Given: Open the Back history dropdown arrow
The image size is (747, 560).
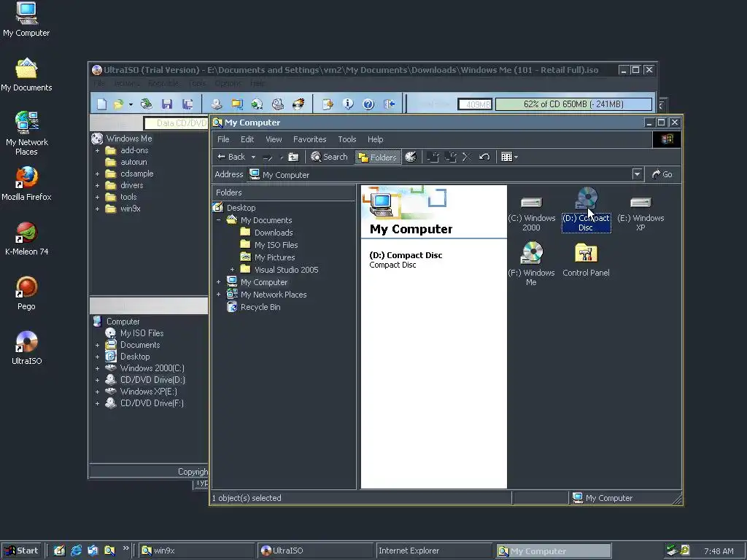Looking at the screenshot, I should 253,157.
